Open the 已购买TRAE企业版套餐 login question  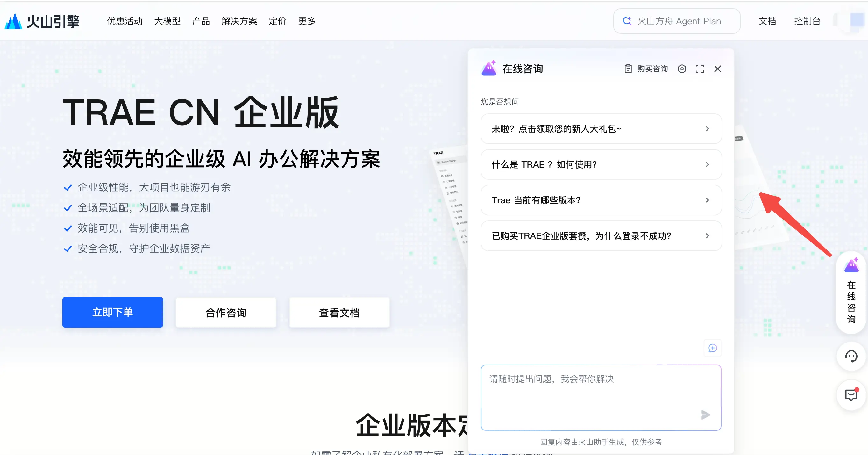coord(601,236)
